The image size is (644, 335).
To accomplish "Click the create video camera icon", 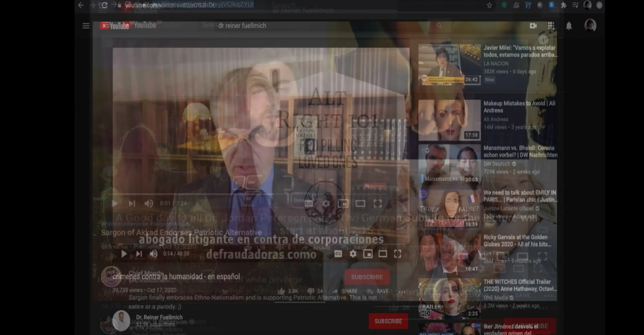I will (533, 26).
